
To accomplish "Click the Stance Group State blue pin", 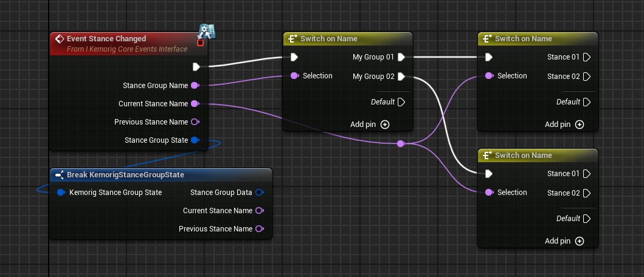I will [195, 140].
